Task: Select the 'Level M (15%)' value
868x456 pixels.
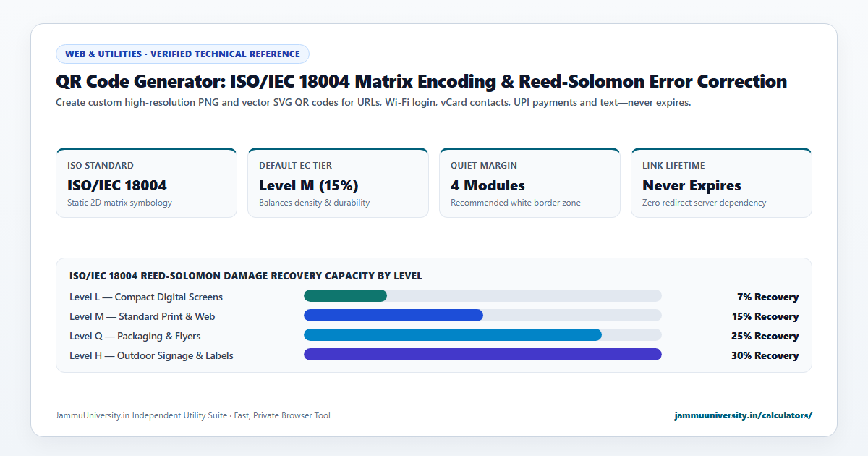Action: coord(309,185)
